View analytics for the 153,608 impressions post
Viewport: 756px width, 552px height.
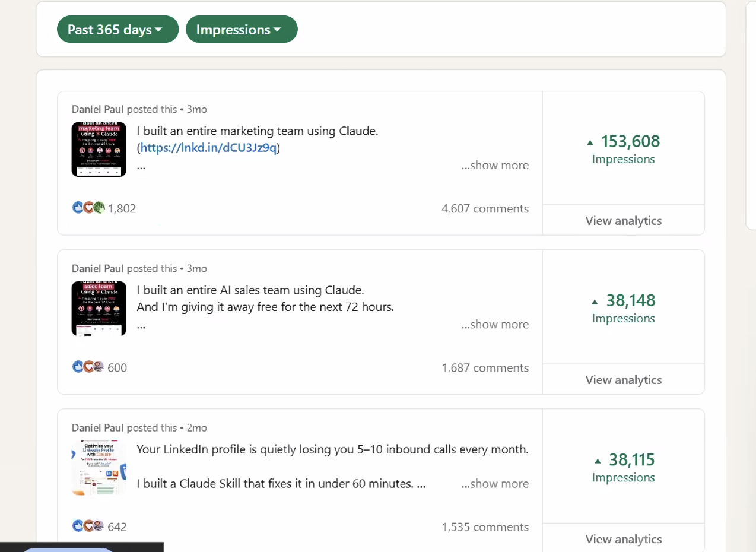(624, 221)
